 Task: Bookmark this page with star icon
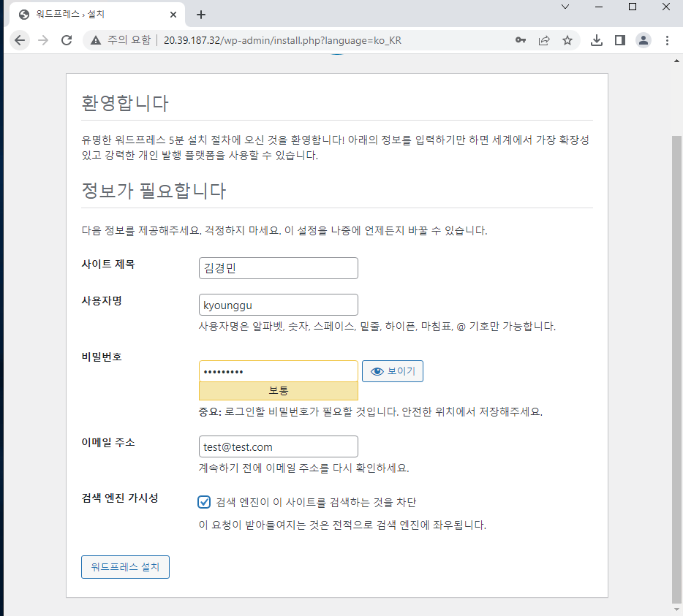pyautogui.click(x=567, y=40)
